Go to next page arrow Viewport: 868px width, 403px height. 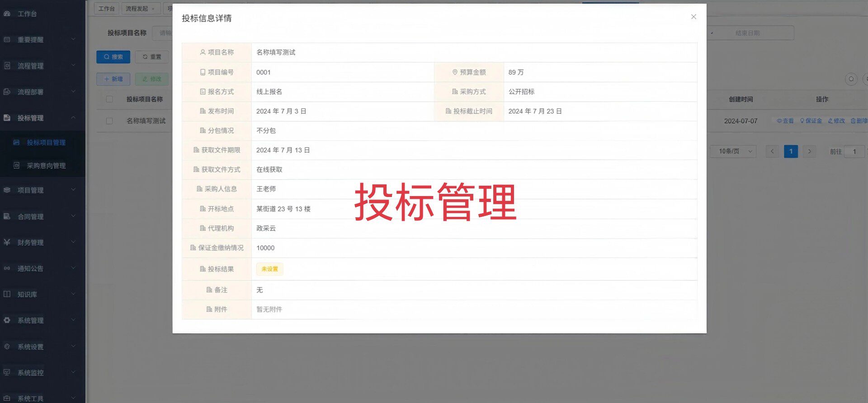(809, 151)
